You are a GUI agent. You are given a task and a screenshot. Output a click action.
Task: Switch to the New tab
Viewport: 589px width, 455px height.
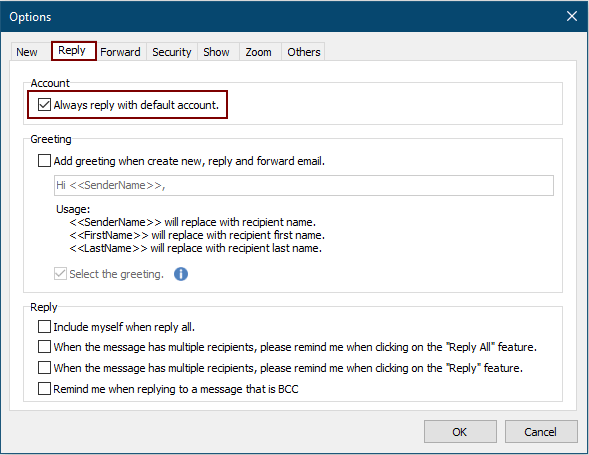[27, 52]
